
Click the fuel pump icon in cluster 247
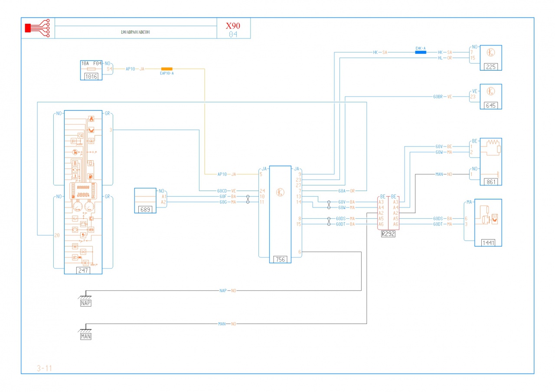91,176
